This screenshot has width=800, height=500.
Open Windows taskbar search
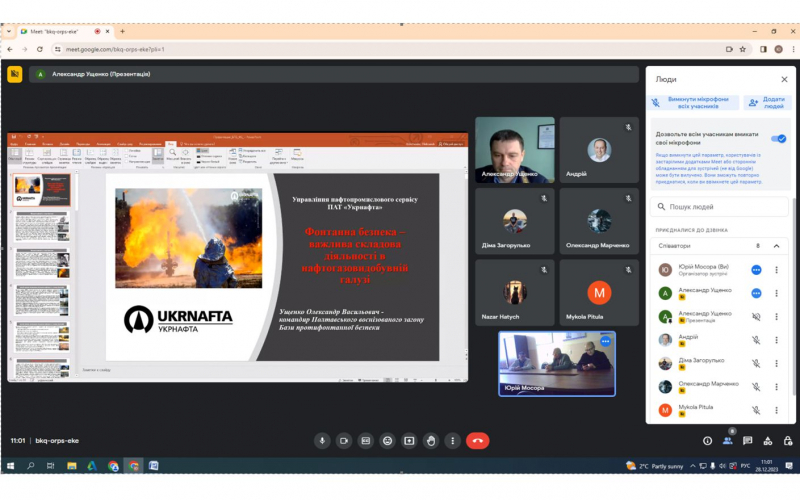click(x=31, y=466)
